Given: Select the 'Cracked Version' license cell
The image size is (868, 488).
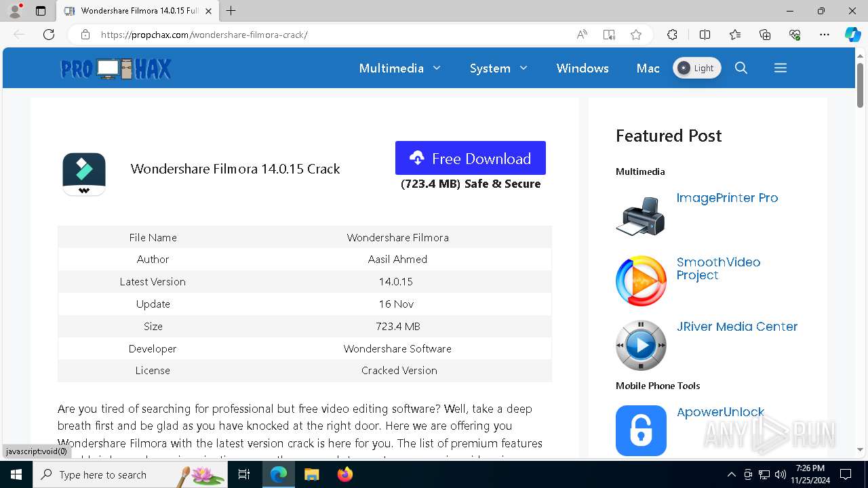Looking at the screenshot, I should [x=399, y=370].
